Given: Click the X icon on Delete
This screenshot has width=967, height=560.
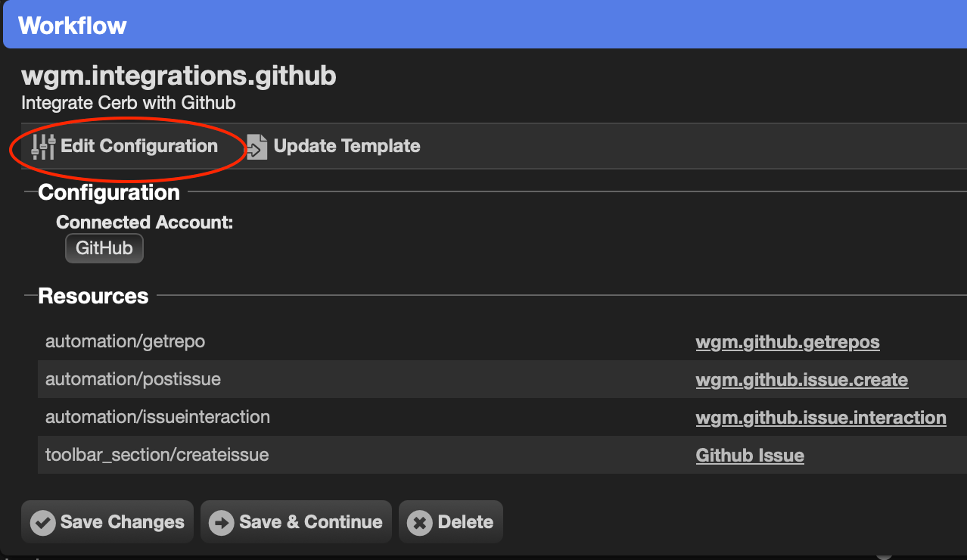Looking at the screenshot, I should click(419, 523).
